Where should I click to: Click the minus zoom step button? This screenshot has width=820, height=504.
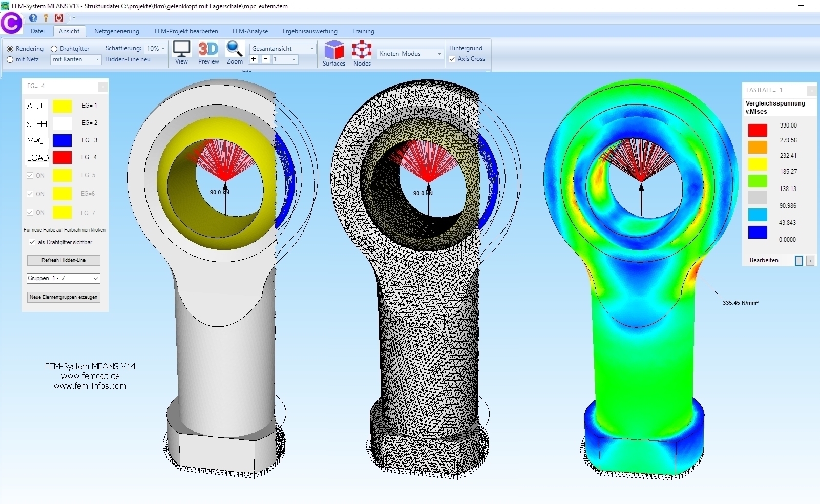[x=266, y=59]
